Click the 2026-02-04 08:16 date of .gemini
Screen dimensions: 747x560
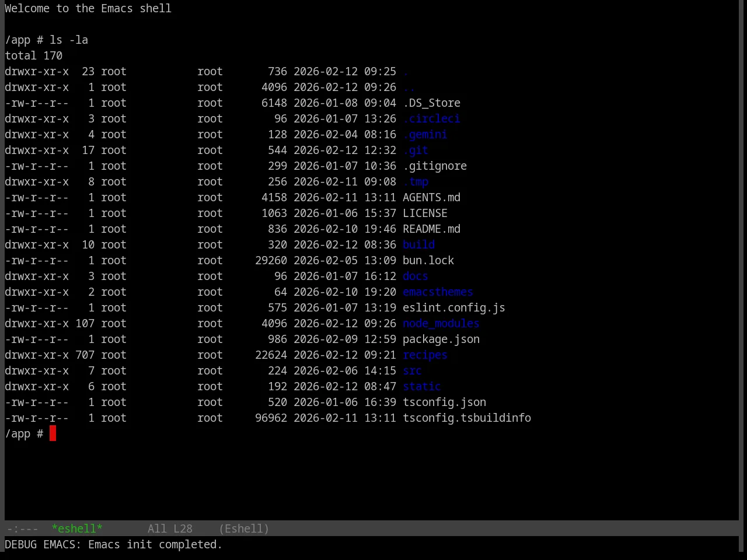point(345,135)
